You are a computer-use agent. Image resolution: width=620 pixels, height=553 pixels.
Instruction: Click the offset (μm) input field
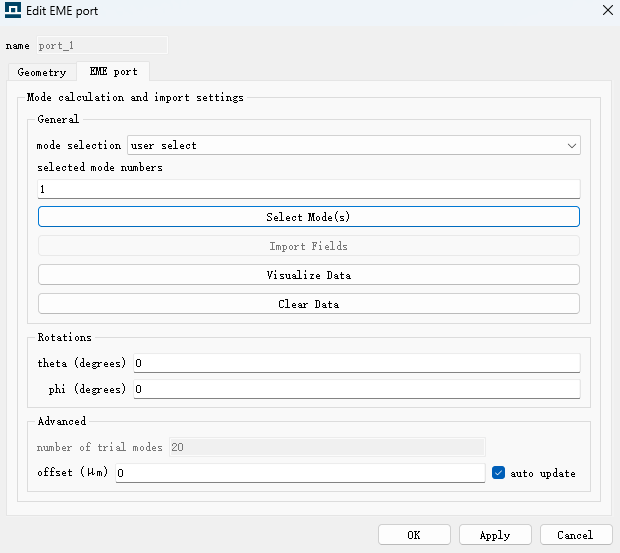coord(300,473)
